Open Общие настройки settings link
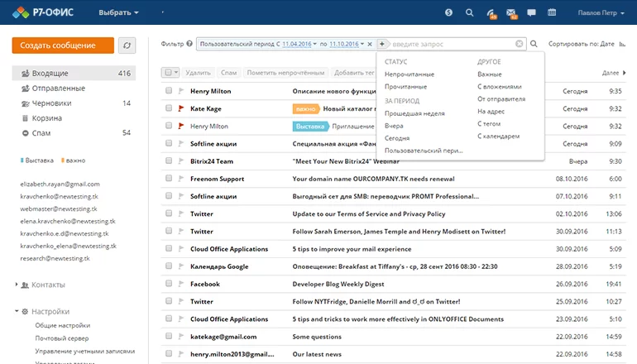Image resolution: width=637 pixels, height=364 pixels. click(63, 325)
